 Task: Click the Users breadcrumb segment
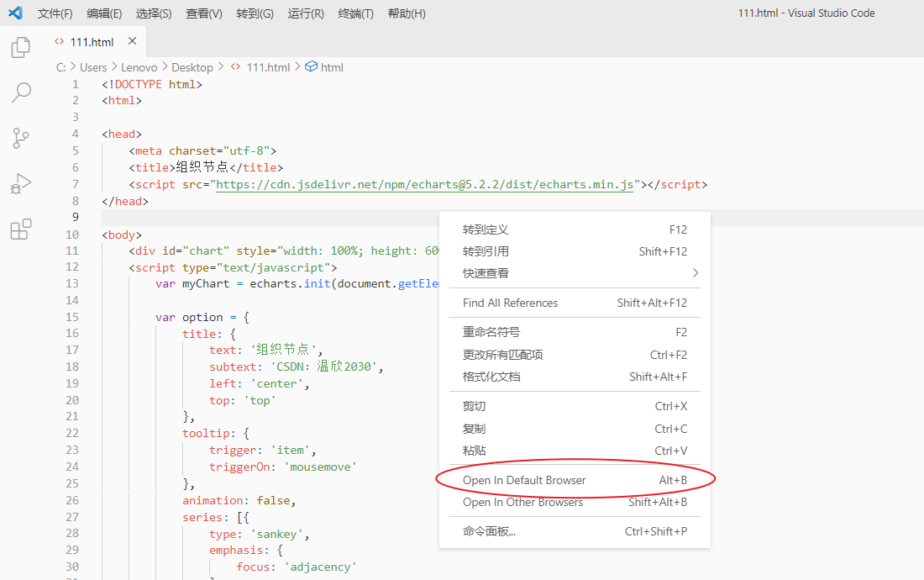93,67
